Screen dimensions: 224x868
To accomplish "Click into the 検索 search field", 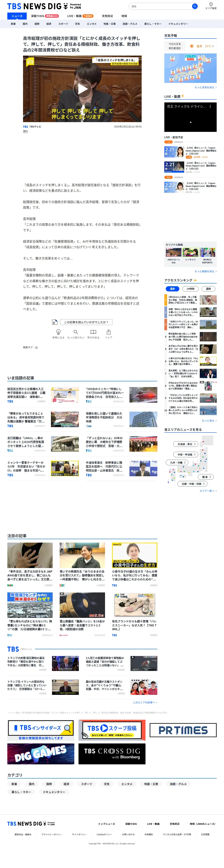I will [160, 6].
